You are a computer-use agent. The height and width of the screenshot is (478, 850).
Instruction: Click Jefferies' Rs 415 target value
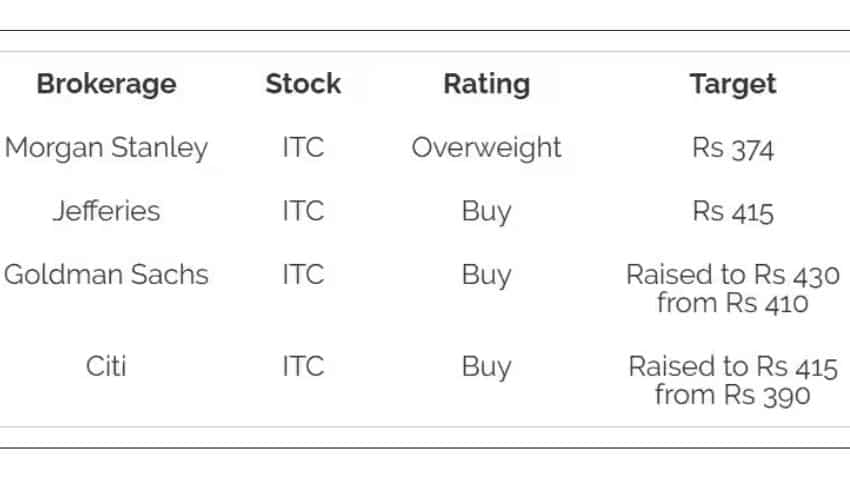coord(732,211)
